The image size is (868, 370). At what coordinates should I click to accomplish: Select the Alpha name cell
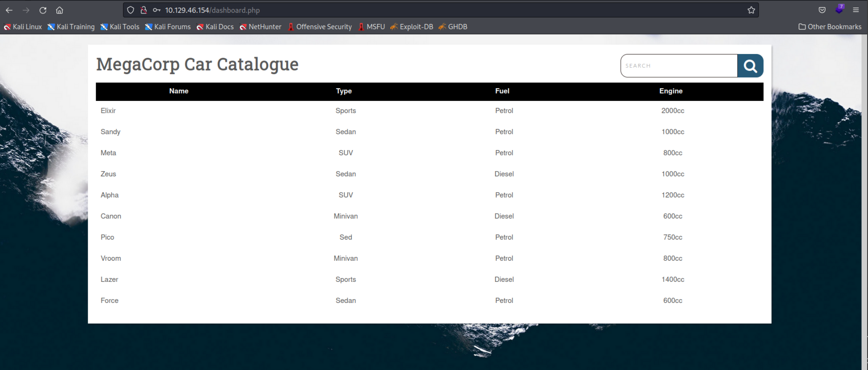[110, 195]
